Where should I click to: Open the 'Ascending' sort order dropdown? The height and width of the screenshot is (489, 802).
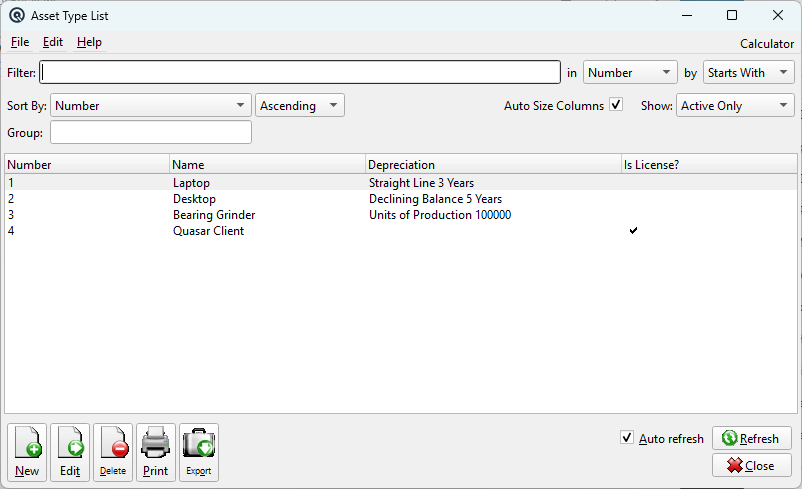pyautogui.click(x=300, y=105)
